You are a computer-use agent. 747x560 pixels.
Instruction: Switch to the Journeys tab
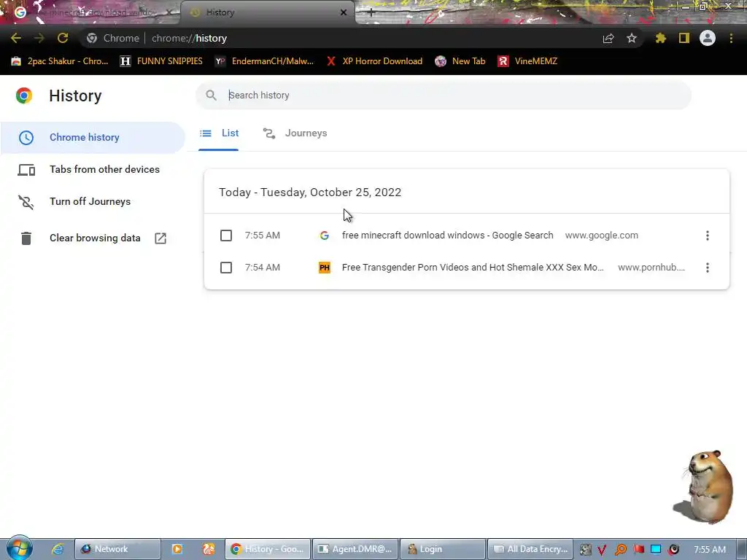click(295, 133)
